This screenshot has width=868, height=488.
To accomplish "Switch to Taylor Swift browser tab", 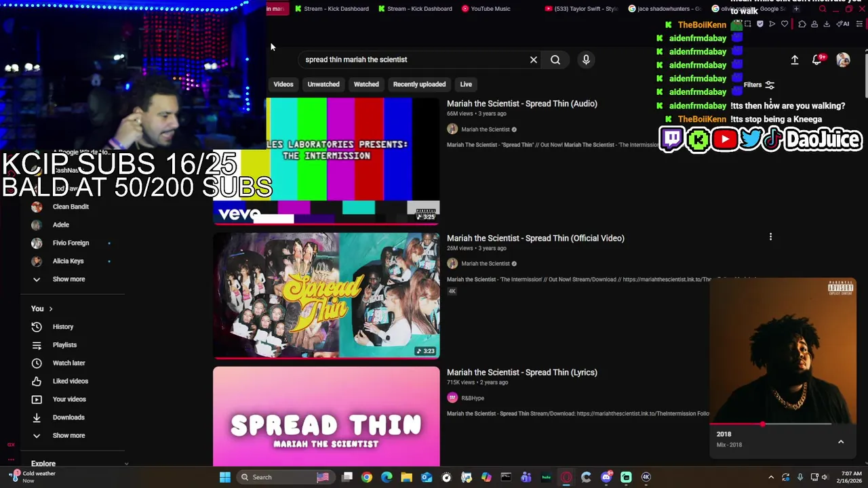I will coord(581,9).
